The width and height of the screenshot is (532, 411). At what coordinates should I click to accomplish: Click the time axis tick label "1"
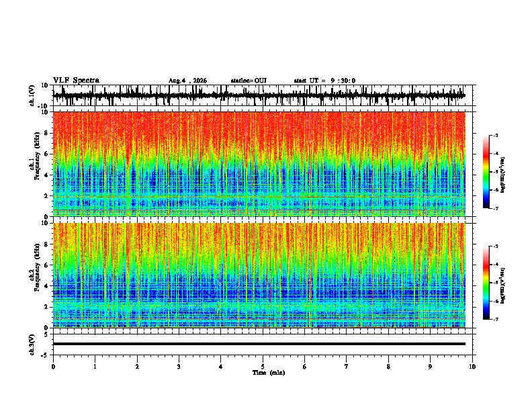tap(95, 367)
